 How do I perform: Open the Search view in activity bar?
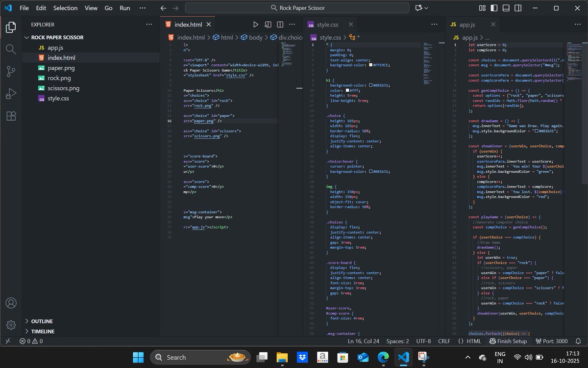click(x=11, y=49)
